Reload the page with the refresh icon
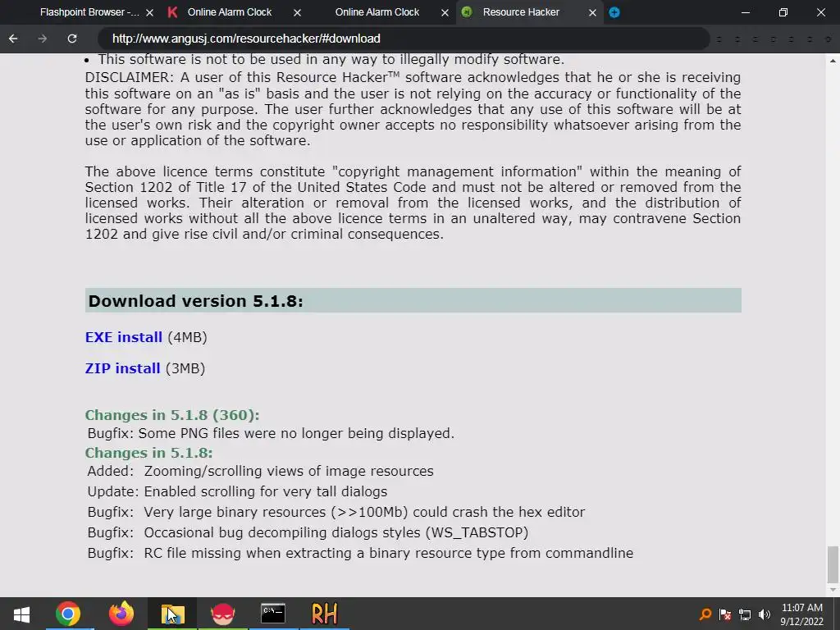 pos(72,39)
